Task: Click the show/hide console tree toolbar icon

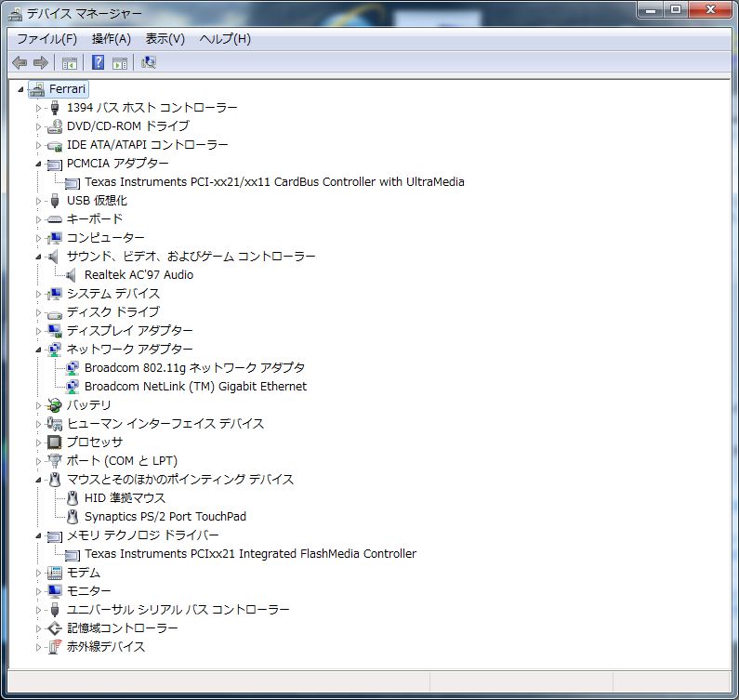Action: click(x=70, y=62)
